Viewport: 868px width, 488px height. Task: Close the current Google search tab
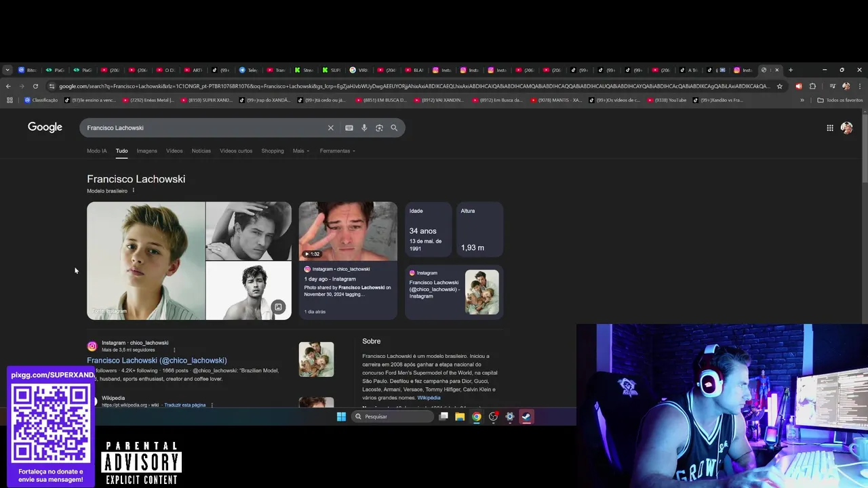click(x=777, y=70)
